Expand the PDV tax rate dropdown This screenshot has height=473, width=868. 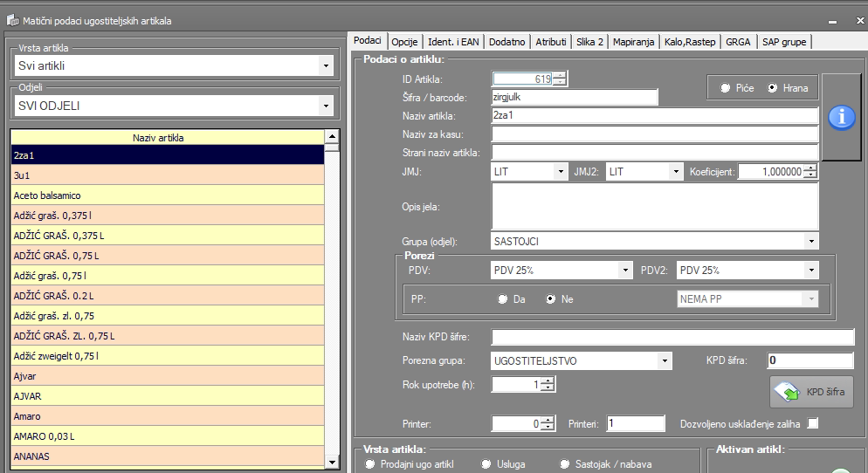[624, 271]
